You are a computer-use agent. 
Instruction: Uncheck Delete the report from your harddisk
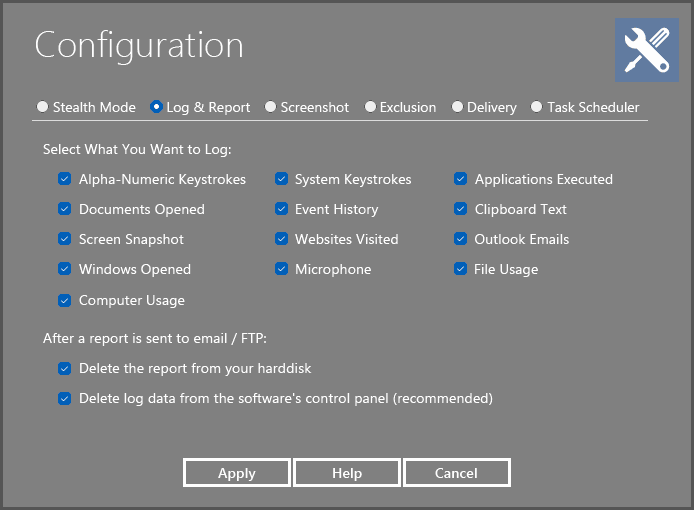pyautogui.click(x=64, y=368)
